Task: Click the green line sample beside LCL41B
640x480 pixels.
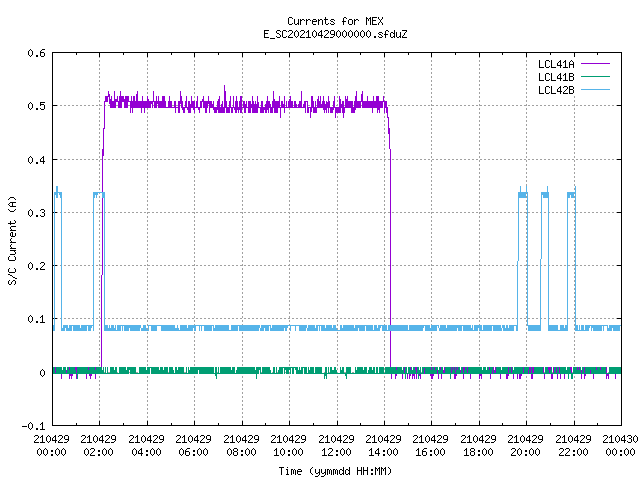Action: click(595, 77)
